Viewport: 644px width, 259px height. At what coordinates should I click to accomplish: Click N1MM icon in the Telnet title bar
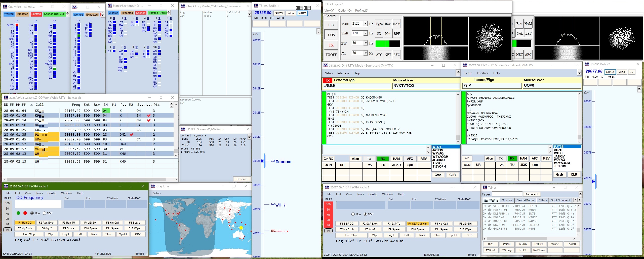click(x=485, y=187)
